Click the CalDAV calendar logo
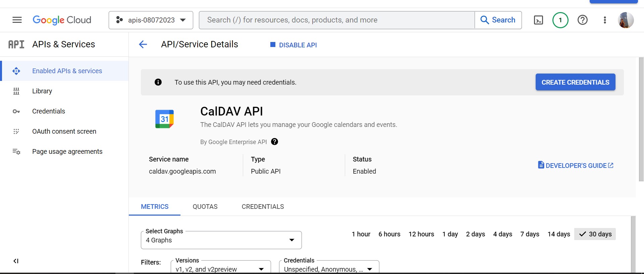Image resolution: width=644 pixels, height=274 pixels. tap(164, 119)
